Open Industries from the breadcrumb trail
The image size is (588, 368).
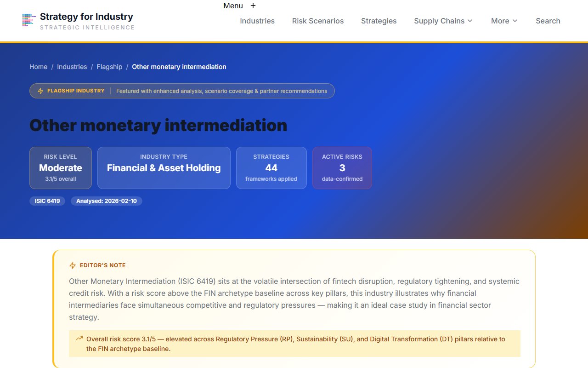72,67
